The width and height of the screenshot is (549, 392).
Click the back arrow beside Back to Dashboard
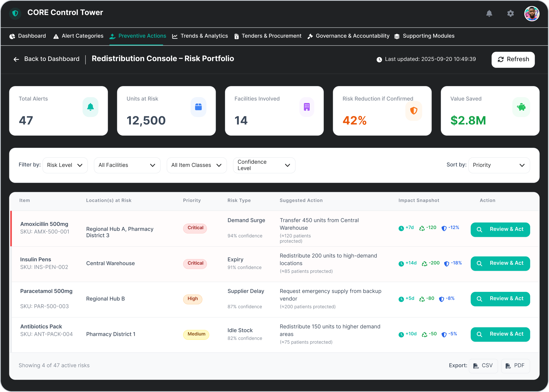point(16,59)
